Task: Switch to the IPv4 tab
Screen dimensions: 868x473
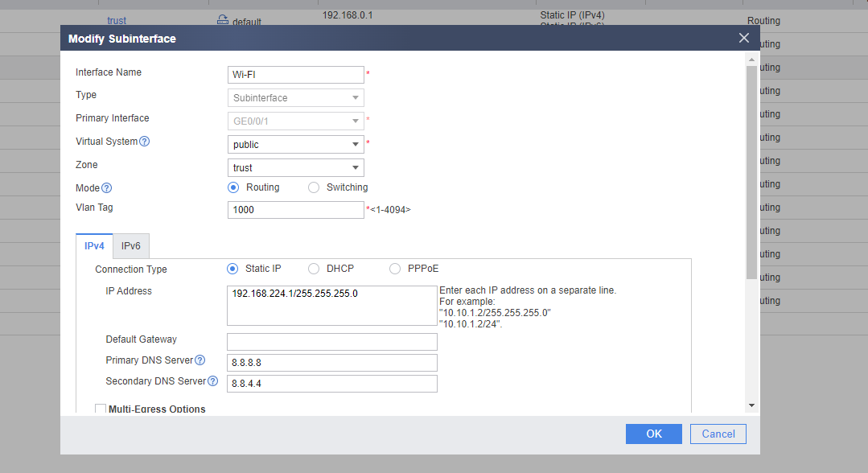Action: pos(94,246)
